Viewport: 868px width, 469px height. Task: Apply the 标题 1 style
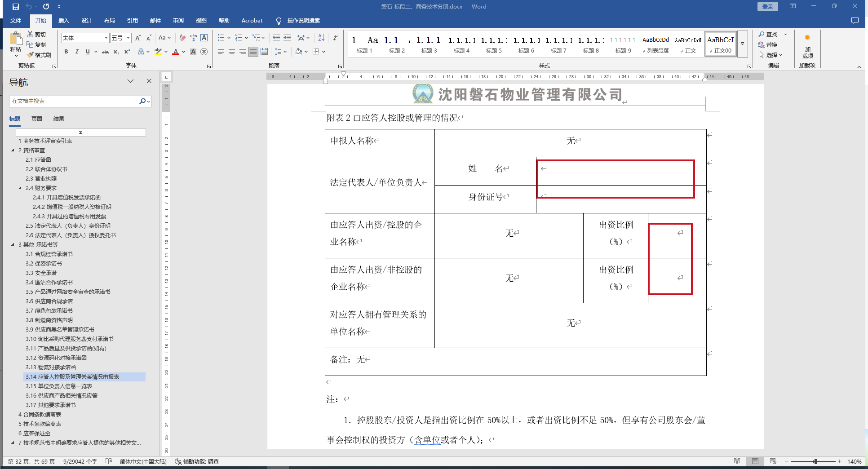tap(364, 44)
